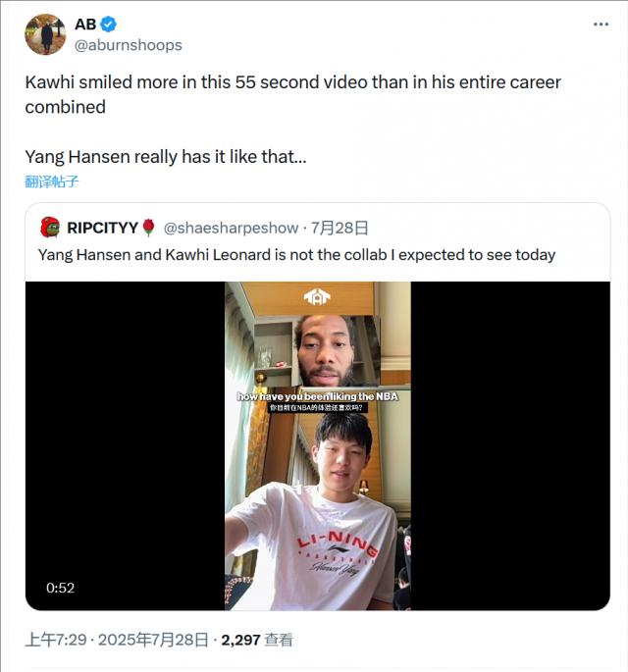Open the quoted post text about the collab
This screenshot has width=628, height=672.
(x=296, y=255)
